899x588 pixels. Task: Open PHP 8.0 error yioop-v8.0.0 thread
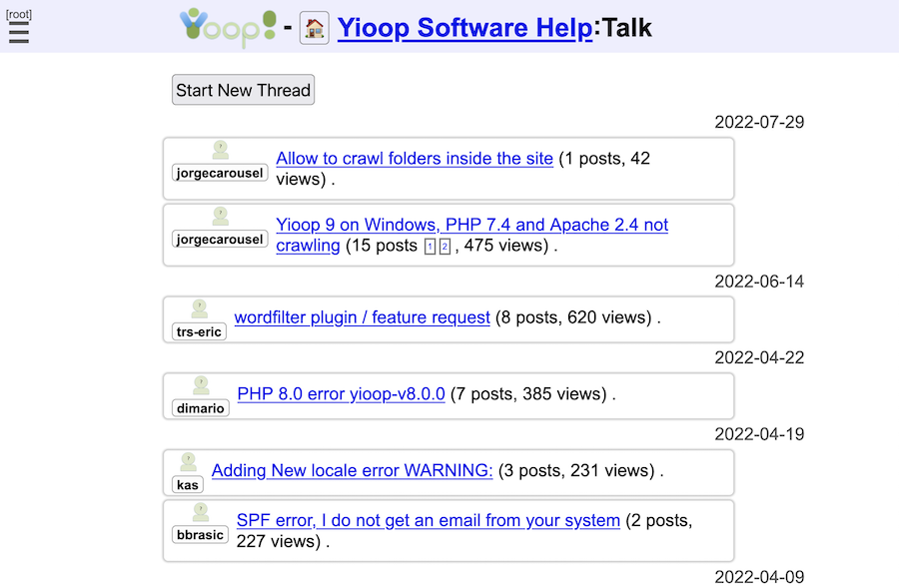[342, 393]
